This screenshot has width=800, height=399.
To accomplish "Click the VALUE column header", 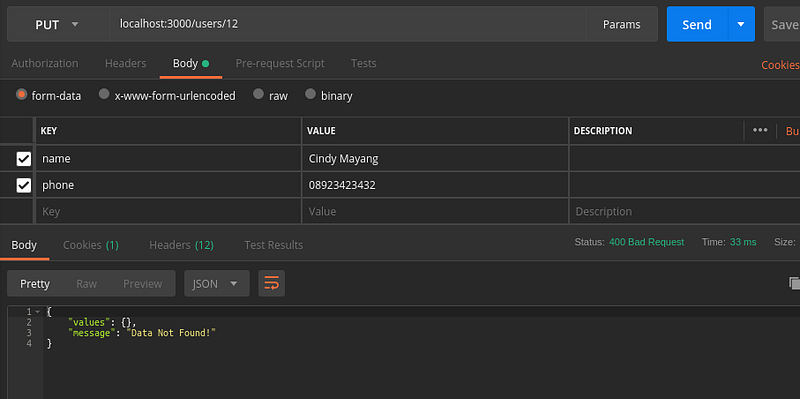I will tap(321, 131).
